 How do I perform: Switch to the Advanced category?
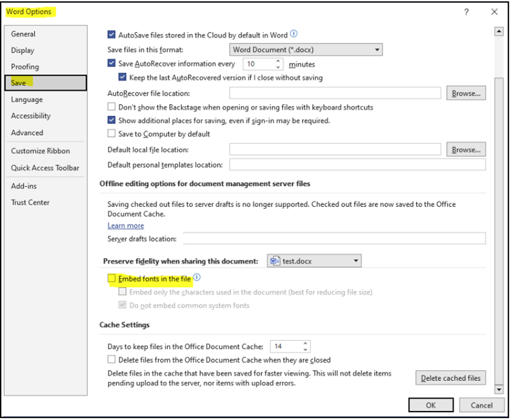(27, 133)
